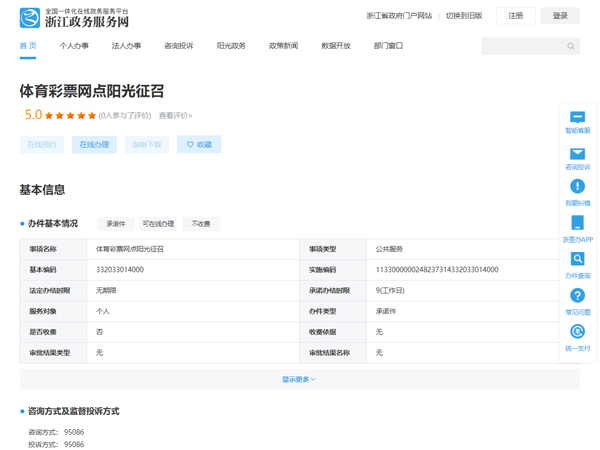Open 智能客服 smart customer service icon

coord(577,118)
